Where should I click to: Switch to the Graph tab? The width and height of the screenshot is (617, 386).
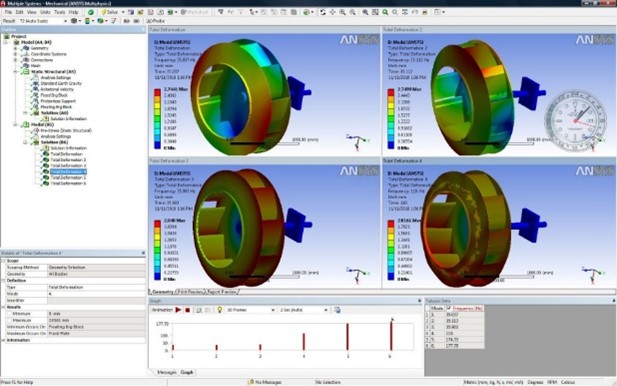tap(187, 372)
